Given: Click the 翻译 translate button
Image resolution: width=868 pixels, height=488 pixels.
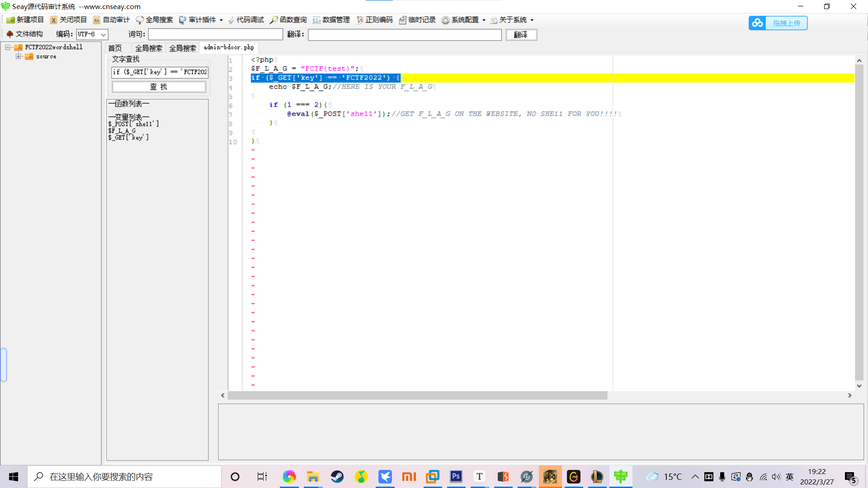Looking at the screenshot, I should [x=521, y=34].
